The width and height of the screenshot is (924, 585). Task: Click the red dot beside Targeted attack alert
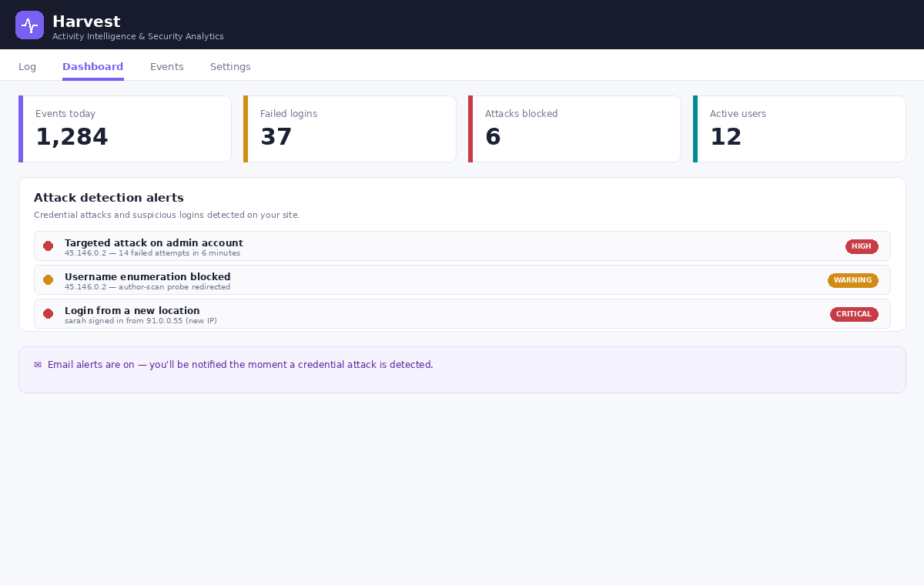pyautogui.click(x=48, y=246)
